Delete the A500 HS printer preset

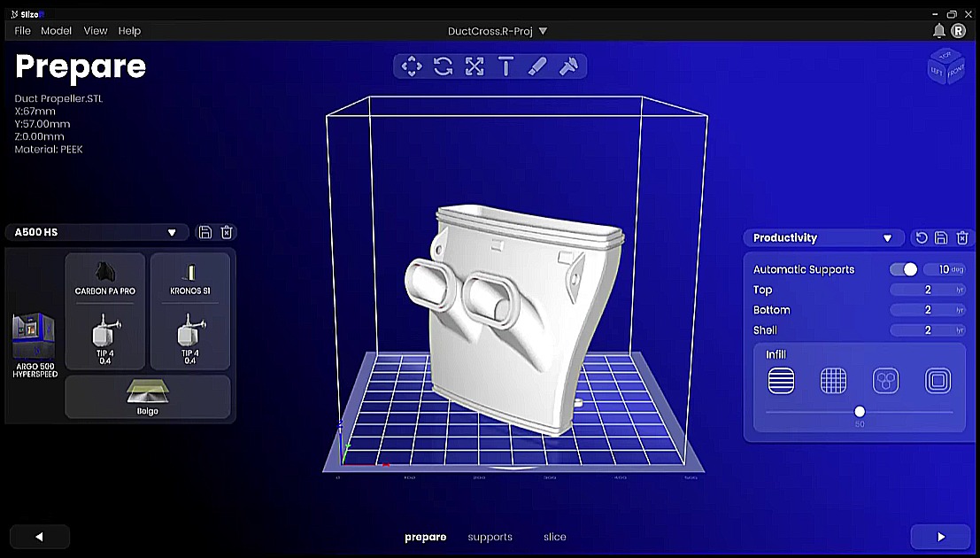click(227, 232)
